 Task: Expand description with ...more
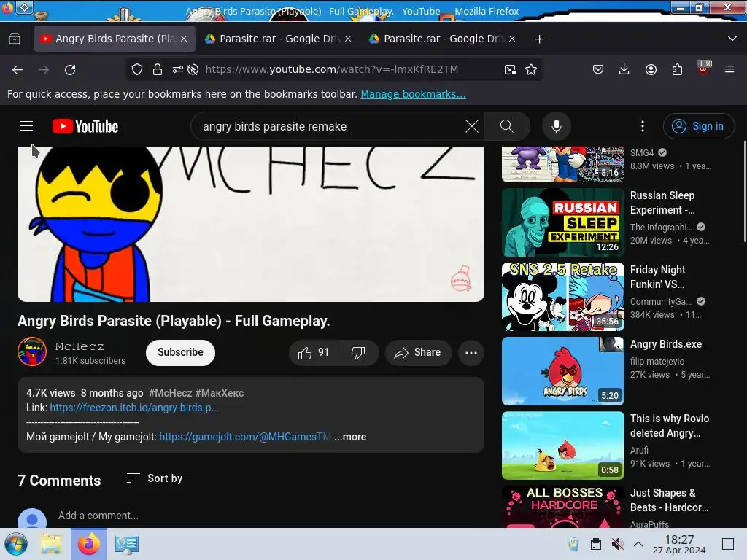pyautogui.click(x=350, y=437)
